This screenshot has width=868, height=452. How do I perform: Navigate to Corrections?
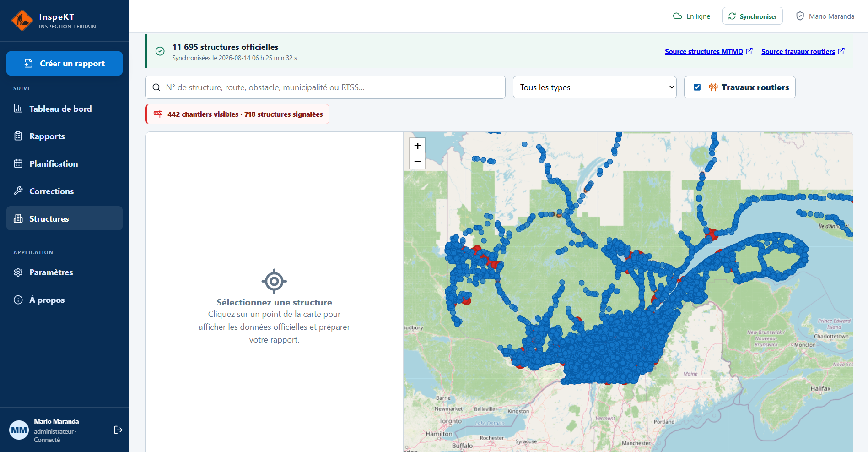coord(65,191)
